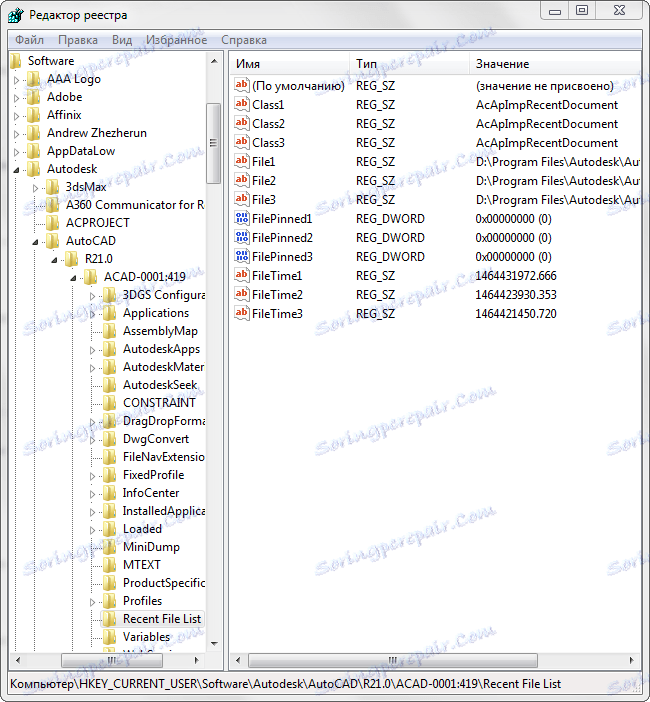
Task: Click the folder icon of Adobe key
Action: [x=34, y=97]
